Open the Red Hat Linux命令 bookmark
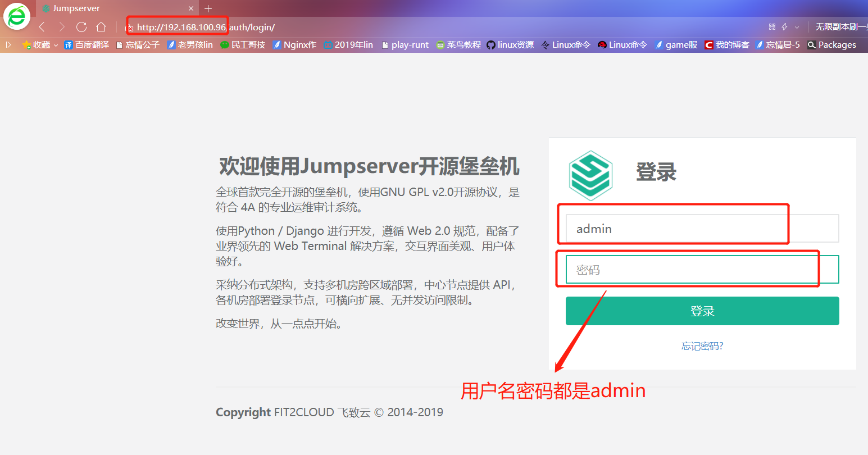This screenshot has width=868, height=455. [622, 44]
